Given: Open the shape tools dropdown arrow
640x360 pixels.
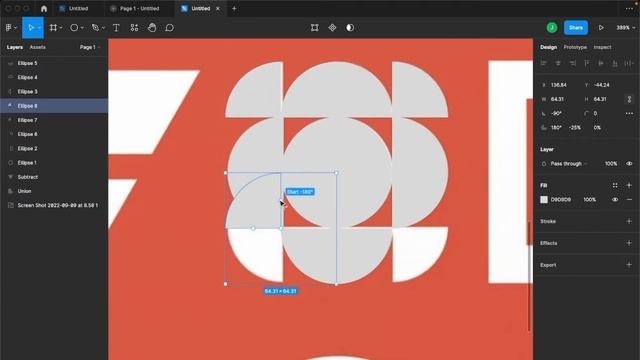Looking at the screenshot, I should 82,28.
